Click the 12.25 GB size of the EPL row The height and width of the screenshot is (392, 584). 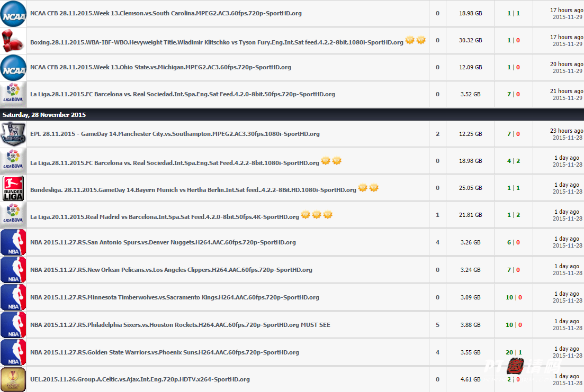470,134
